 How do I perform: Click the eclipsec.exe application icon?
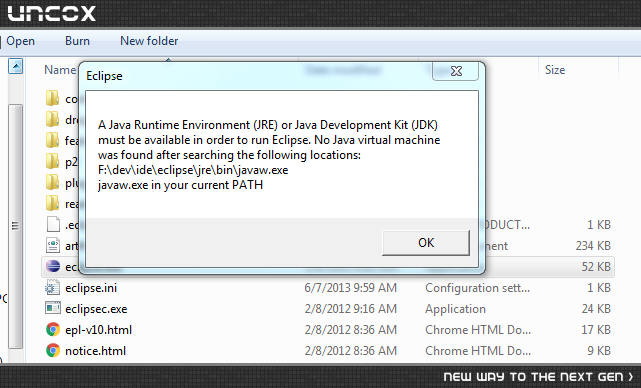[53, 308]
